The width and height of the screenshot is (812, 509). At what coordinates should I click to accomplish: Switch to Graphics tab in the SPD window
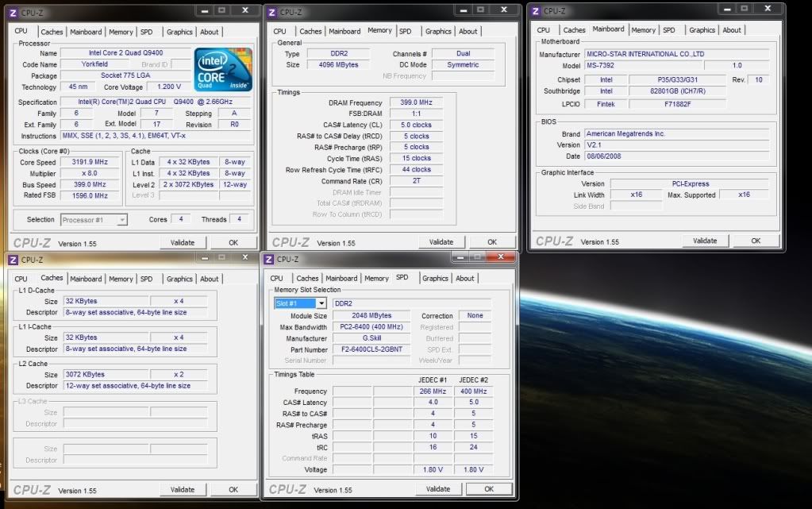pos(435,279)
